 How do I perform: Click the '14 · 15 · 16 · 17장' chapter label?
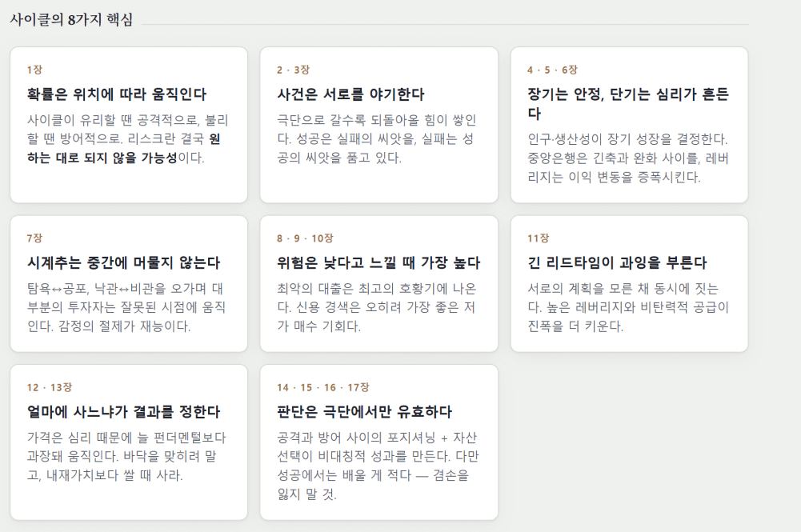pos(322,387)
